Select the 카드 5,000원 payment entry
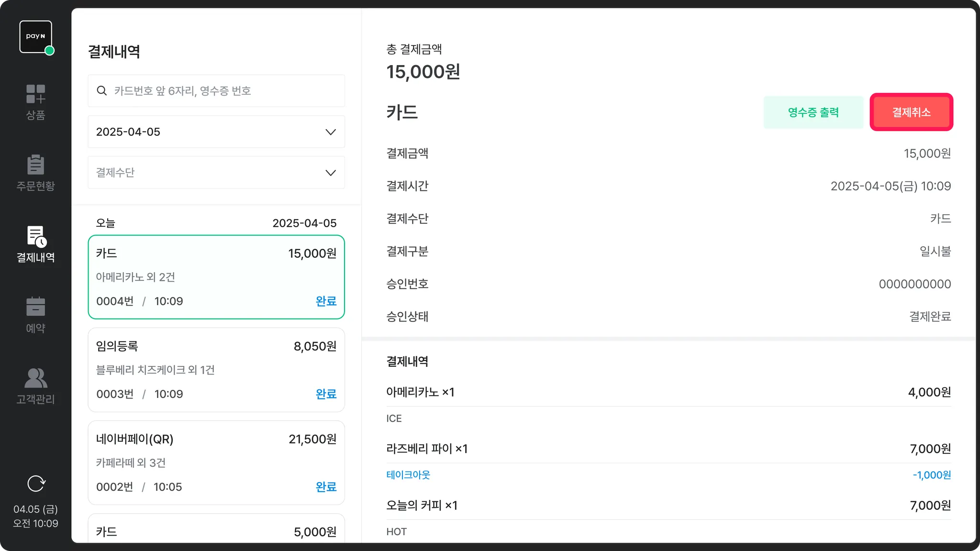This screenshot has height=551, width=980. coord(216,531)
